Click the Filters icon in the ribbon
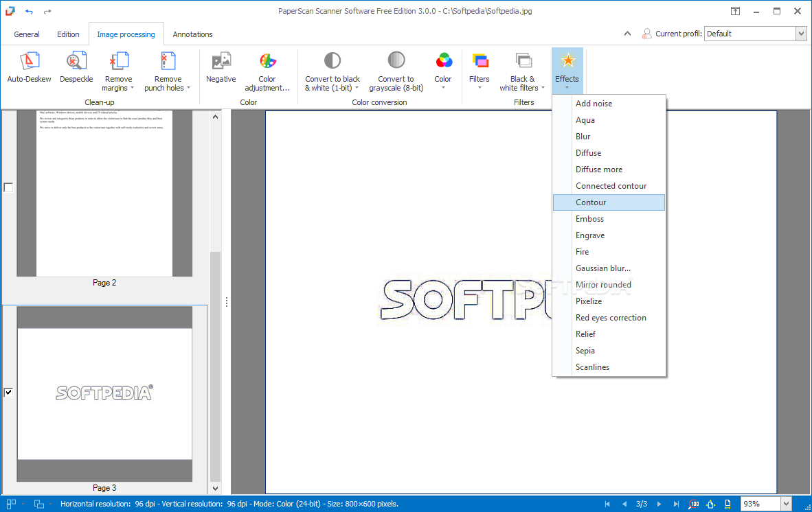Viewport: 812px width, 512px height. tap(480, 61)
